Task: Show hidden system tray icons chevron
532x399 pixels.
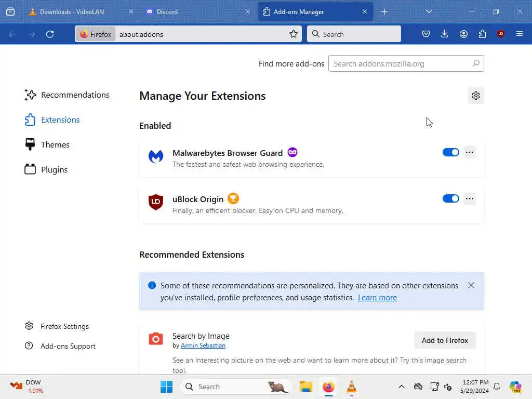Action: [402, 387]
